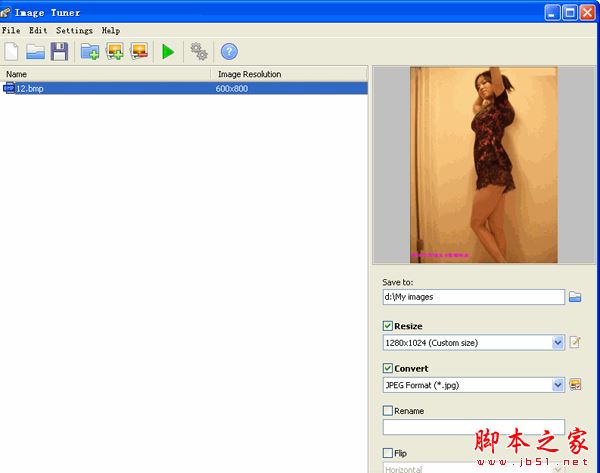Viewport: 600px width, 473px height.
Task: Select the 12.bmp file name
Action: (29, 88)
